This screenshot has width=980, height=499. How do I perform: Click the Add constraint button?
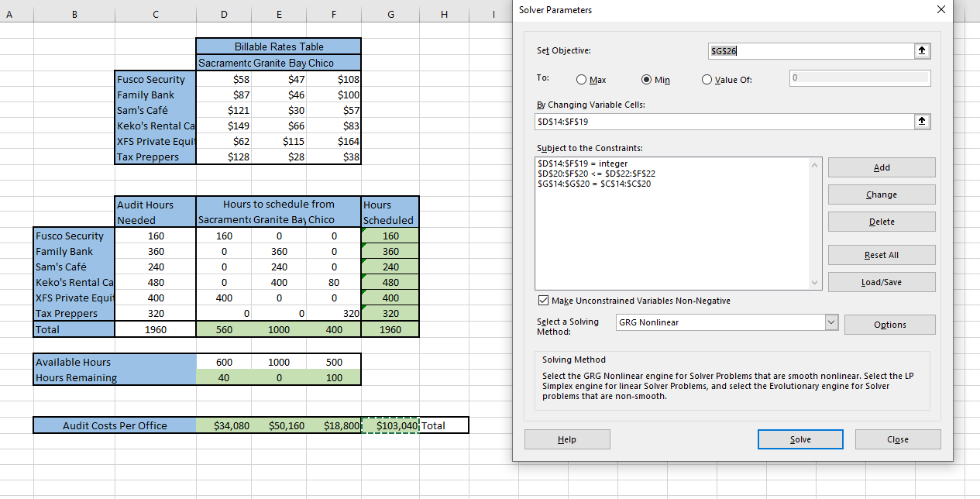point(882,167)
